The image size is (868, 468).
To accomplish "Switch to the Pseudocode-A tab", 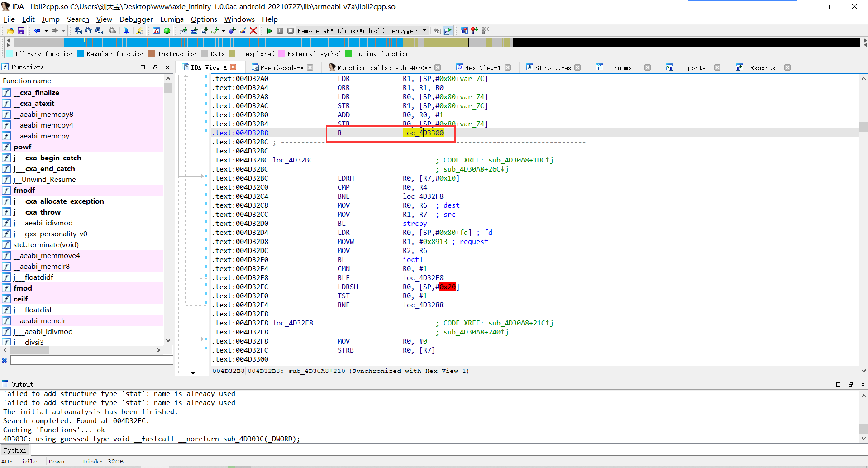I will click(281, 67).
